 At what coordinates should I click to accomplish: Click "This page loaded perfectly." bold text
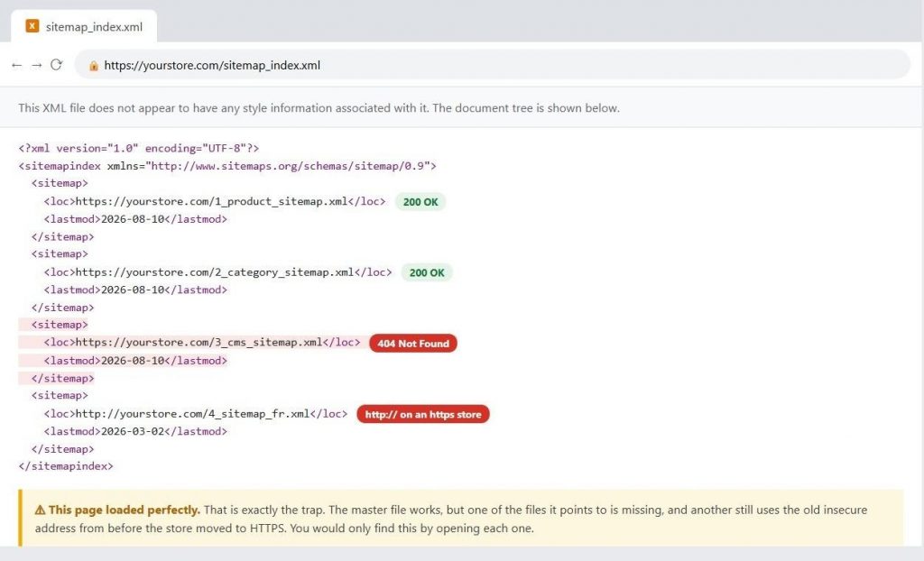[x=125, y=510]
